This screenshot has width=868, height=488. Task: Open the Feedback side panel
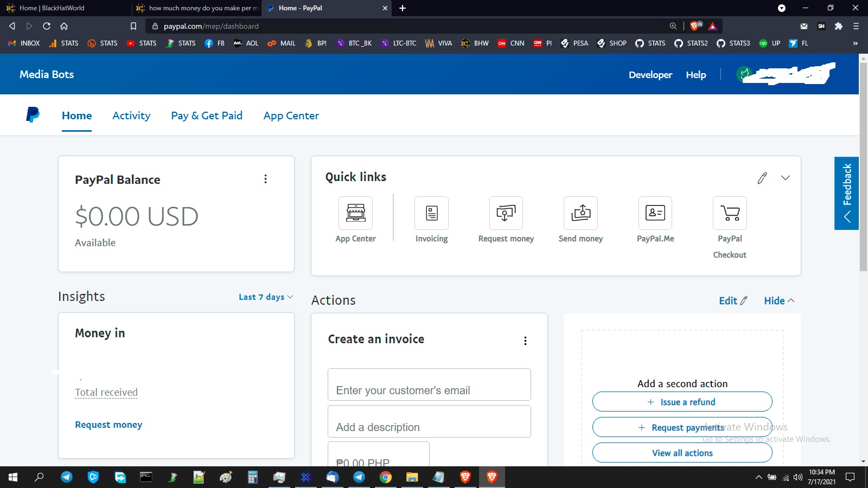coord(846,193)
